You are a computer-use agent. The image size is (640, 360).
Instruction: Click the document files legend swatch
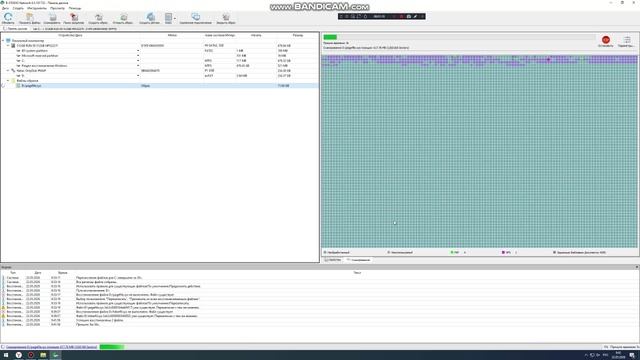554,253
